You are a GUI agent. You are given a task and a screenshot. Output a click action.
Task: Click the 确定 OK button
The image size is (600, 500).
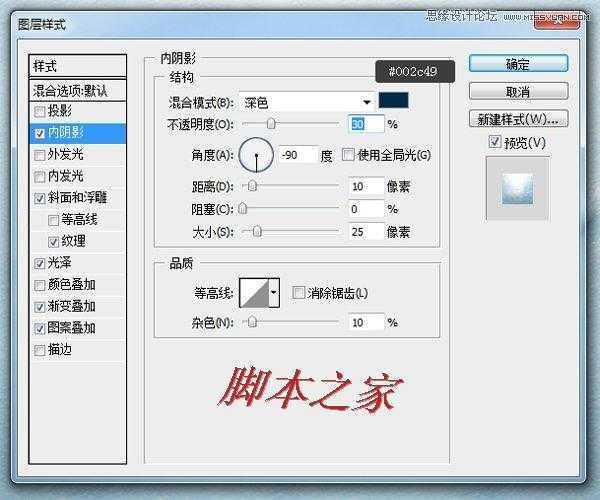pos(517,64)
